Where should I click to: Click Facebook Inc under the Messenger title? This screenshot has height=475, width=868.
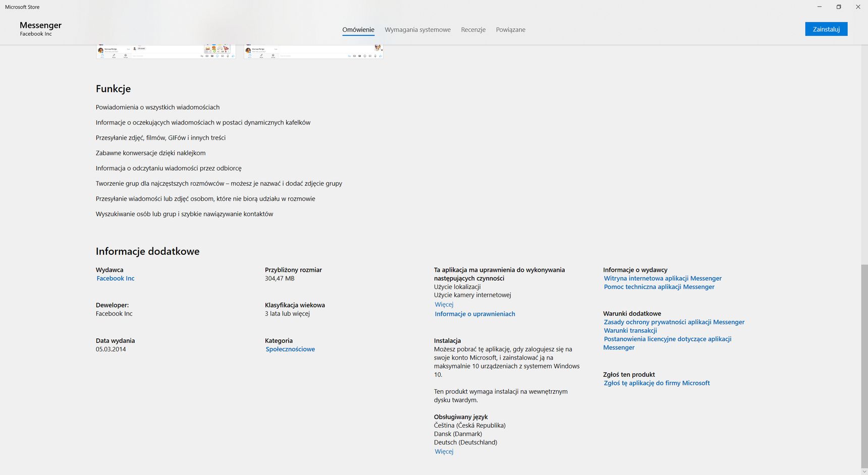click(36, 34)
